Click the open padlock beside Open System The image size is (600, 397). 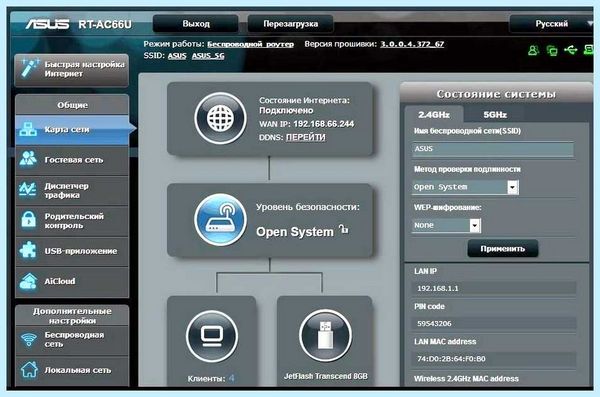point(344,229)
